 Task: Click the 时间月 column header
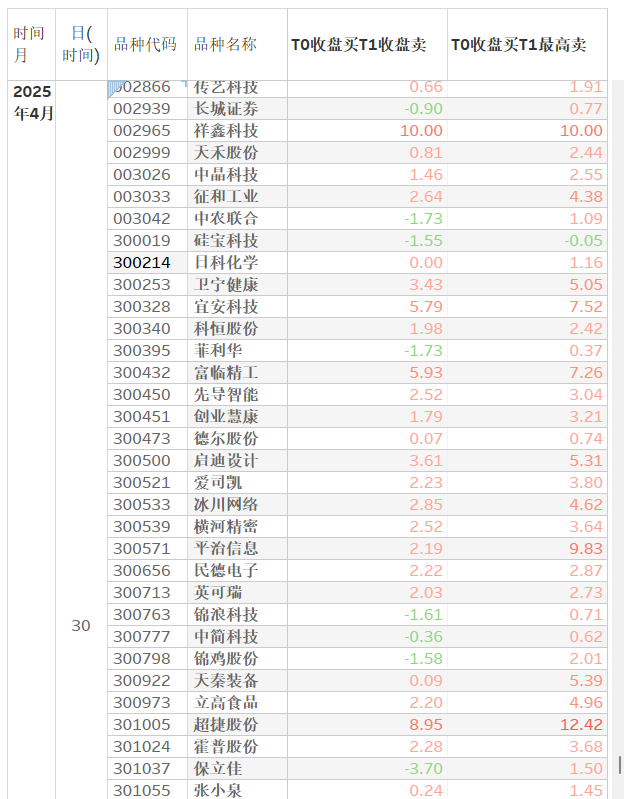pyautogui.click(x=31, y=44)
